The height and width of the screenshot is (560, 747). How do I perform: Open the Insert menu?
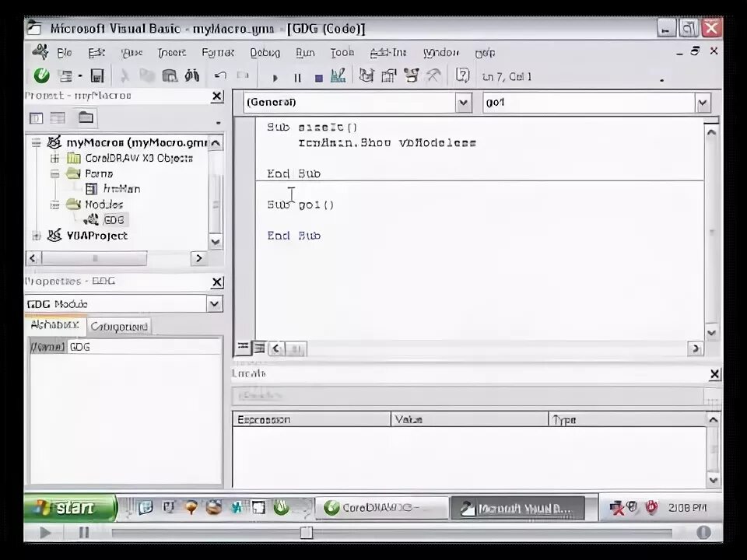pyautogui.click(x=172, y=53)
